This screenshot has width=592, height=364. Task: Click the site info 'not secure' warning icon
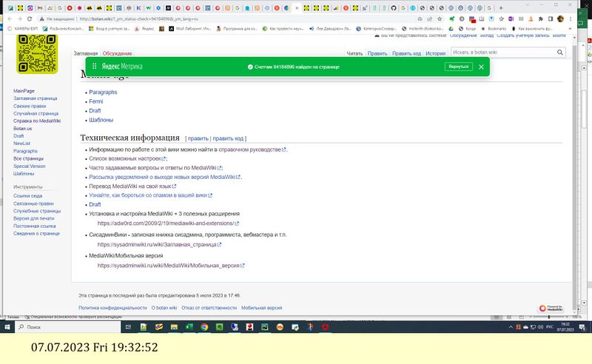tap(42, 19)
